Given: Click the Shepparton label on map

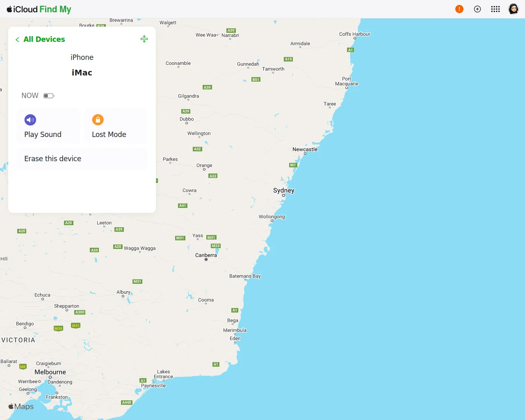Looking at the screenshot, I should tap(66, 306).
